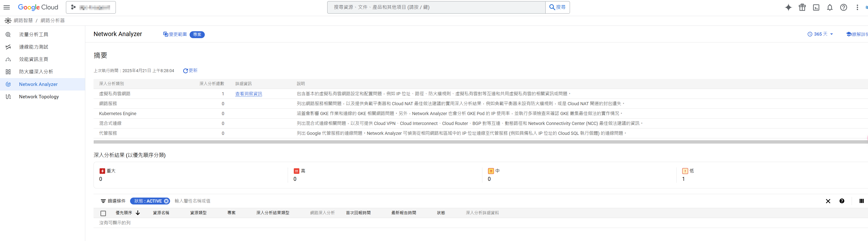Activate Cloud Shell terminal icon

pyautogui.click(x=816, y=7)
